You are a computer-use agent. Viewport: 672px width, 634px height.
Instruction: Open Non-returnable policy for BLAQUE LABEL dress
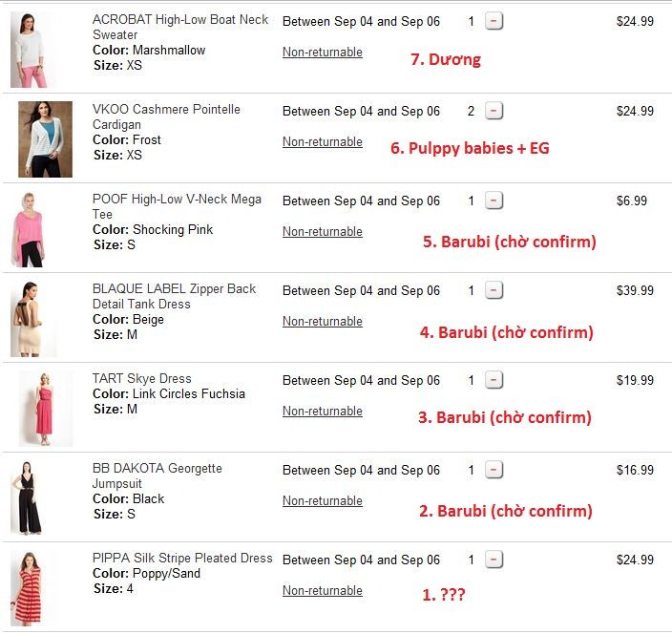(x=323, y=322)
